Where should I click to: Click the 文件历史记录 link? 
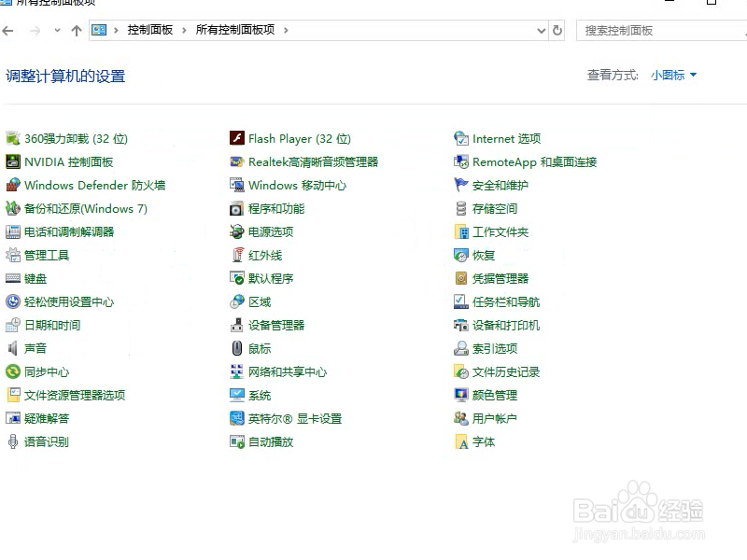(506, 371)
